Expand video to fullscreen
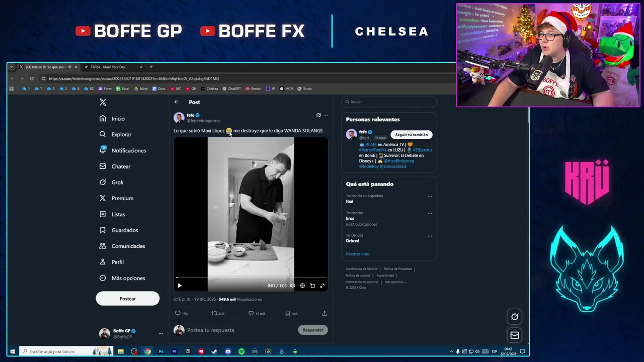The height and width of the screenshot is (362, 644). coord(323,286)
